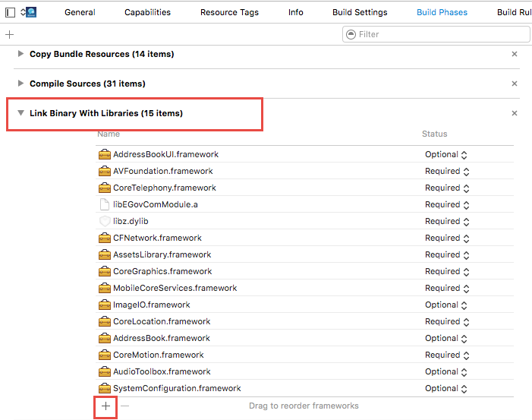Screen dimensions: 532x420
Task: Click the add build phase plus icon
Action: point(9,35)
